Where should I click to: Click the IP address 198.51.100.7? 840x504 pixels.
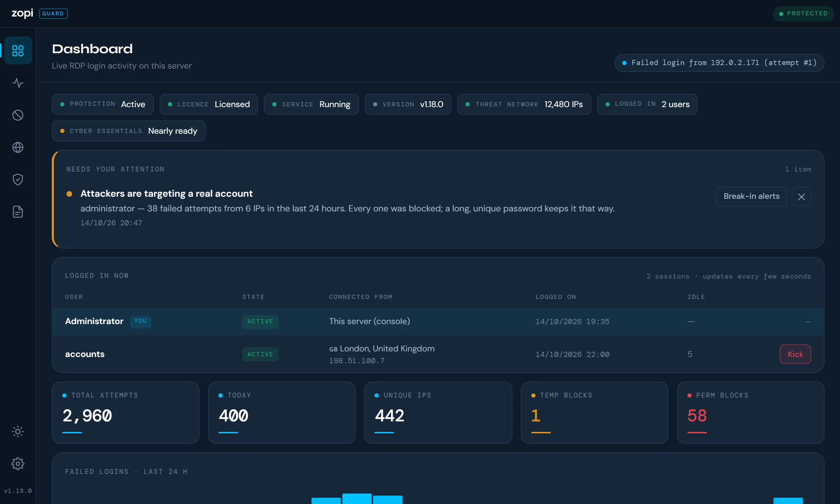[357, 361]
